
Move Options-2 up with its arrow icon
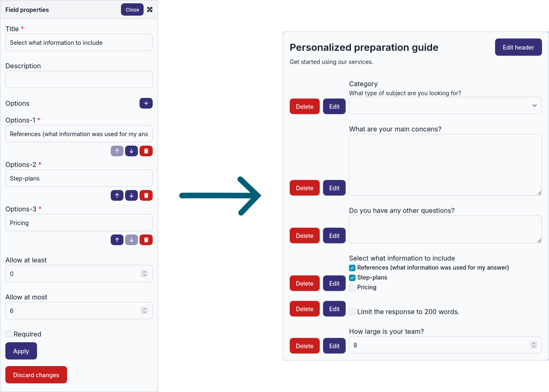click(x=117, y=195)
